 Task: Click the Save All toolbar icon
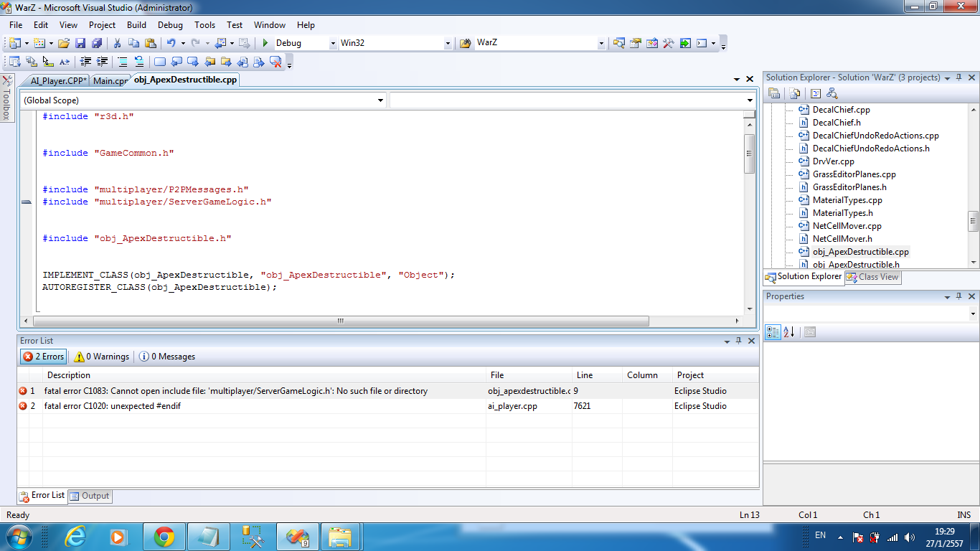96,43
